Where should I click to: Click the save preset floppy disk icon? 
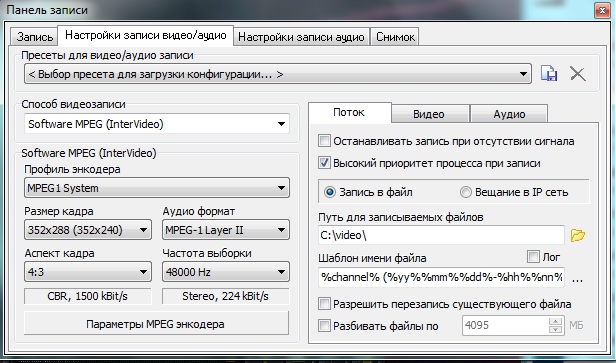[x=549, y=73]
